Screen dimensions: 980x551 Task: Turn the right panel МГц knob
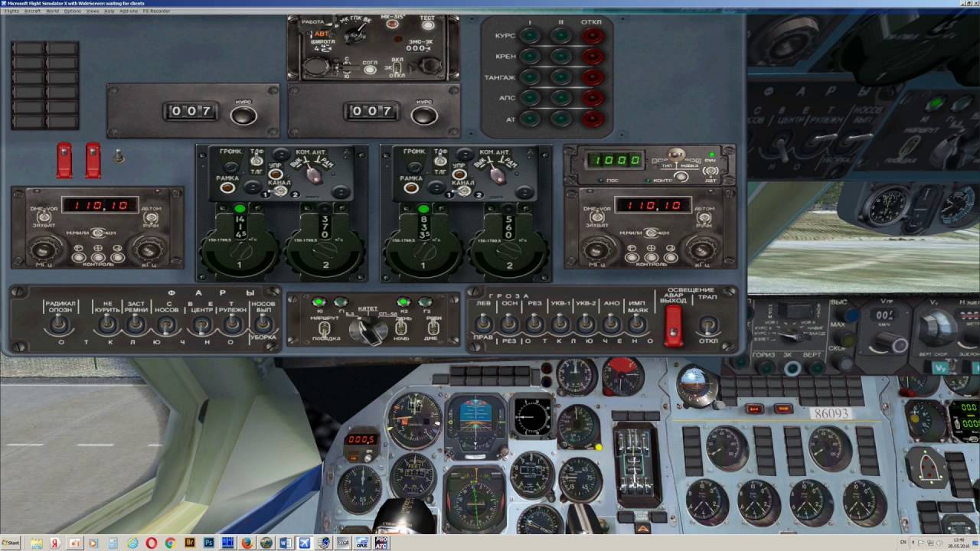tap(597, 249)
